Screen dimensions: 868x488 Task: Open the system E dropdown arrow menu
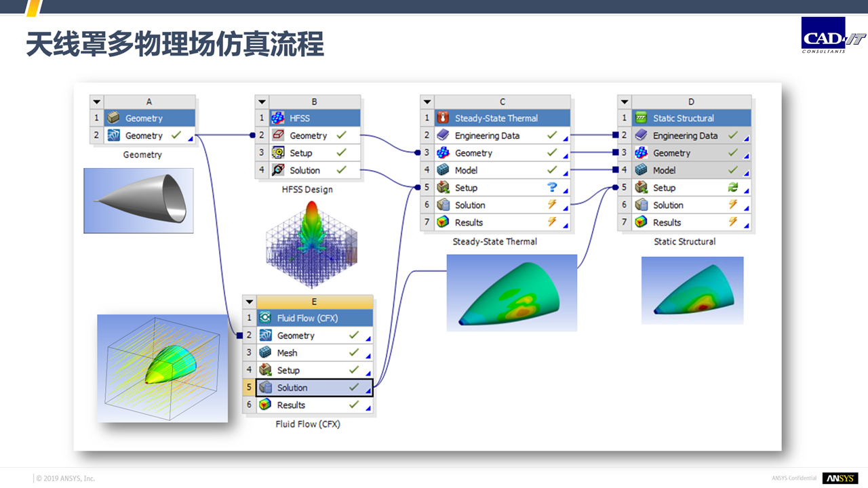pyautogui.click(x=250, y=302)
